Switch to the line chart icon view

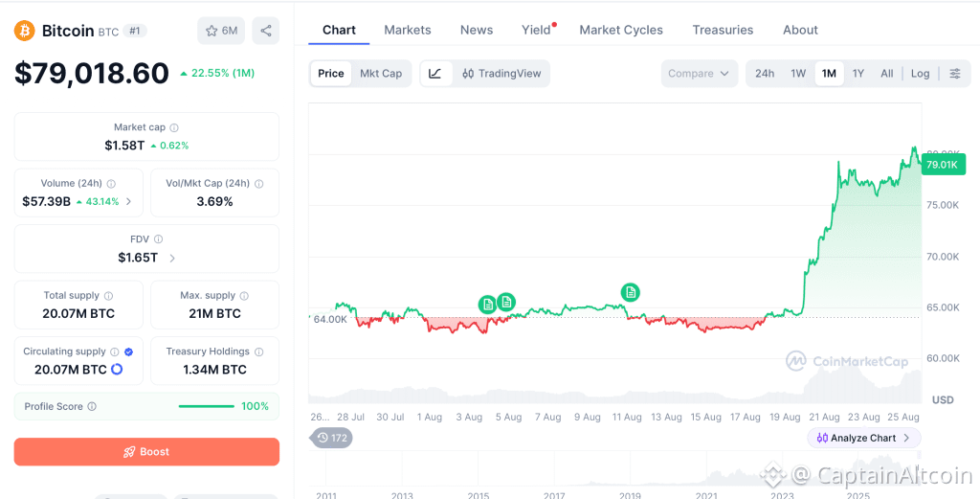pos(435,74)
